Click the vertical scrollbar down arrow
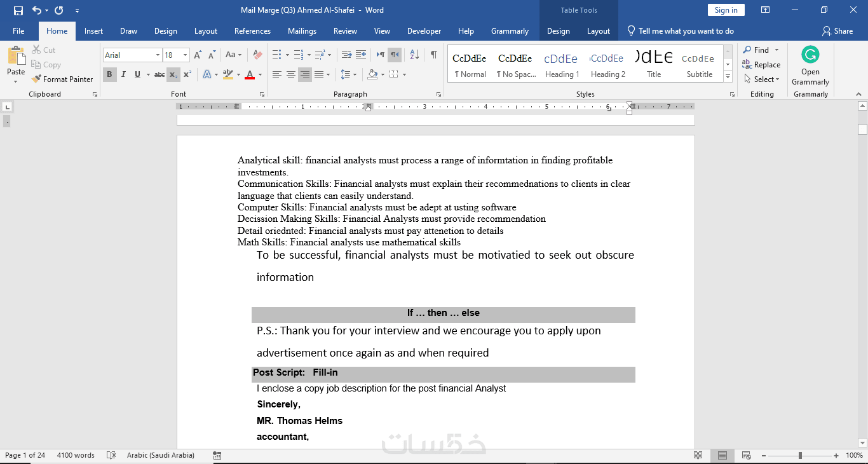The height and width of the screenshot is (464, 868). coord(862,442)
